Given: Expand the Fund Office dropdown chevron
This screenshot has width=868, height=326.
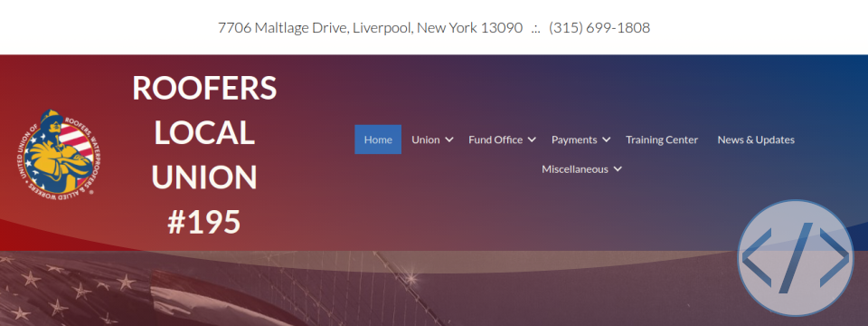Looking at the screenshot, I should 532,139.
